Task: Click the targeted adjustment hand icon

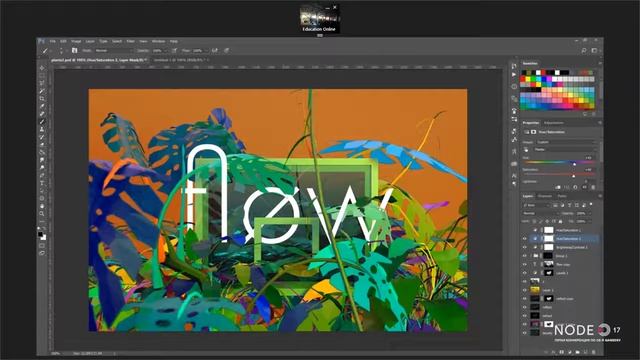Action: 526,149
